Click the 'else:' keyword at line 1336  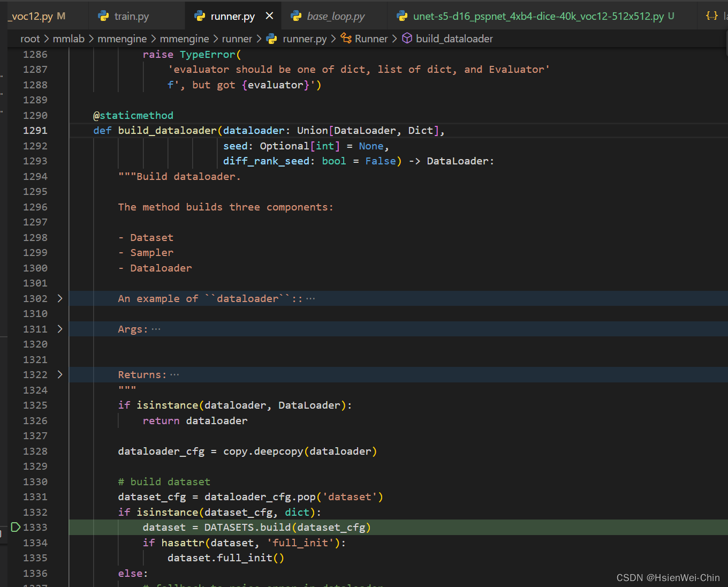pyautogui.click(x=133, y=573)
